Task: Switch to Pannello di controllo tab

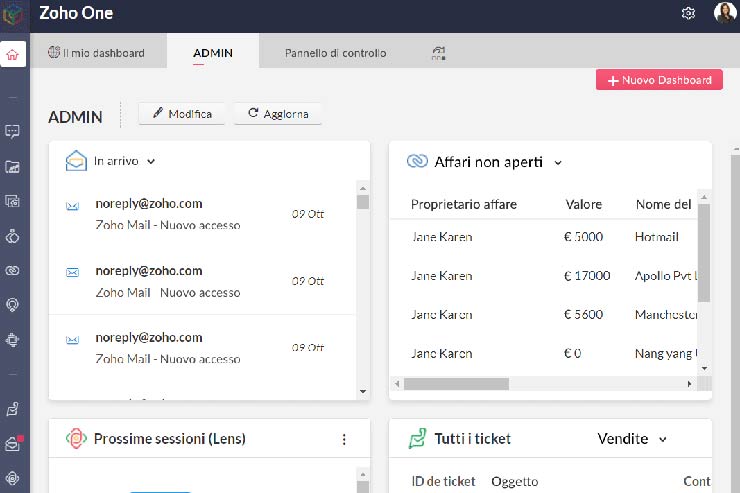Action: pos(335,53)
